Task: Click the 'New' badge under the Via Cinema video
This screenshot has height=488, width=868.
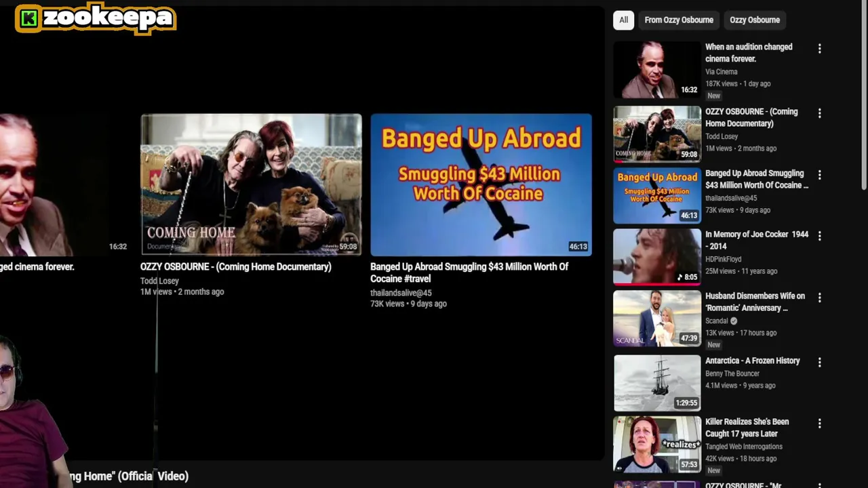Action: (x=713, y=96)
